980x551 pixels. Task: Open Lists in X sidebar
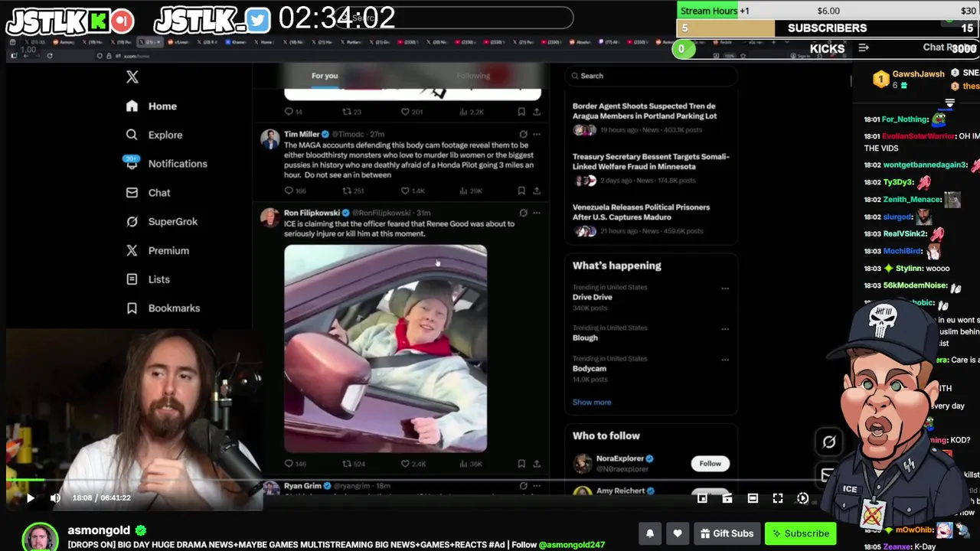(149, 279)
